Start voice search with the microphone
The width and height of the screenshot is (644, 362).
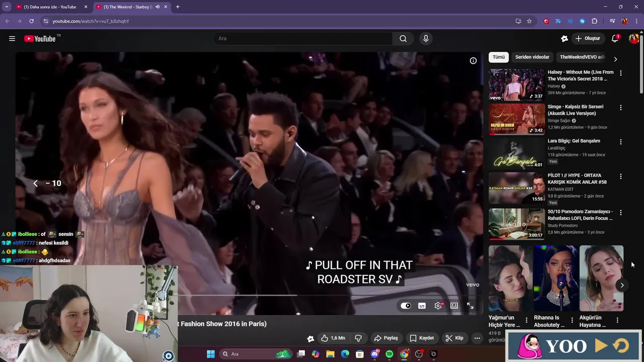(x=426, y=39)
